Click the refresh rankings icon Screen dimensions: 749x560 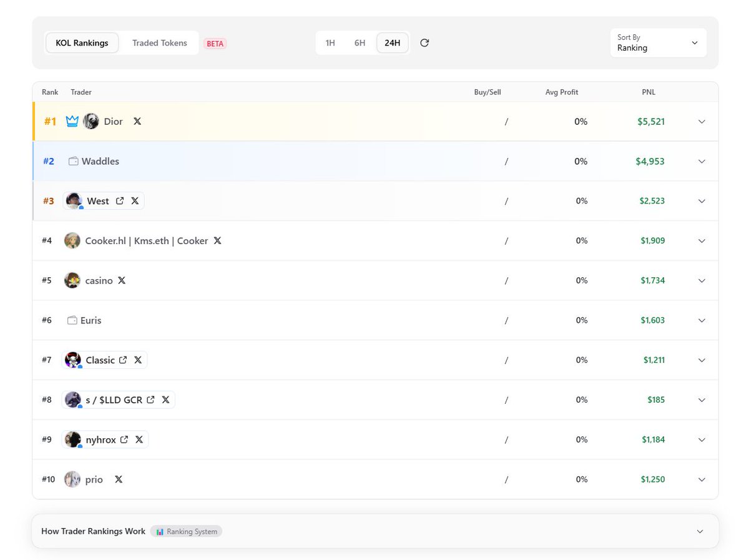click(424, 43)
